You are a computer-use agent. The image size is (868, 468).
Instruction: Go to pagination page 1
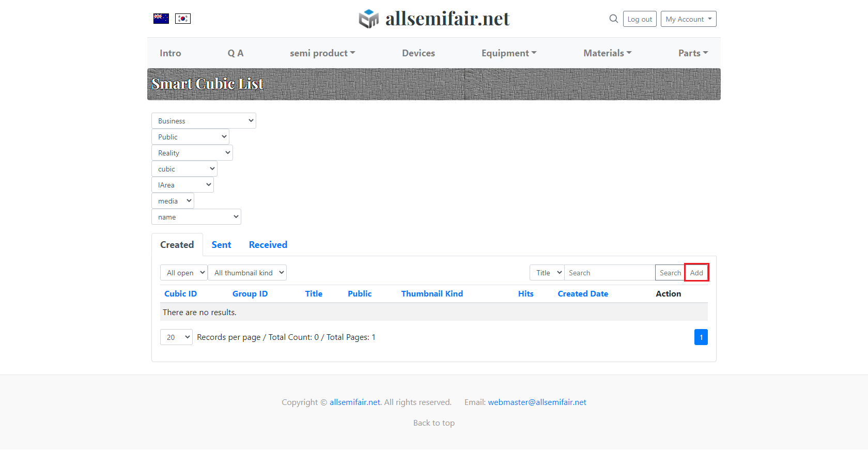pos(701,337)
